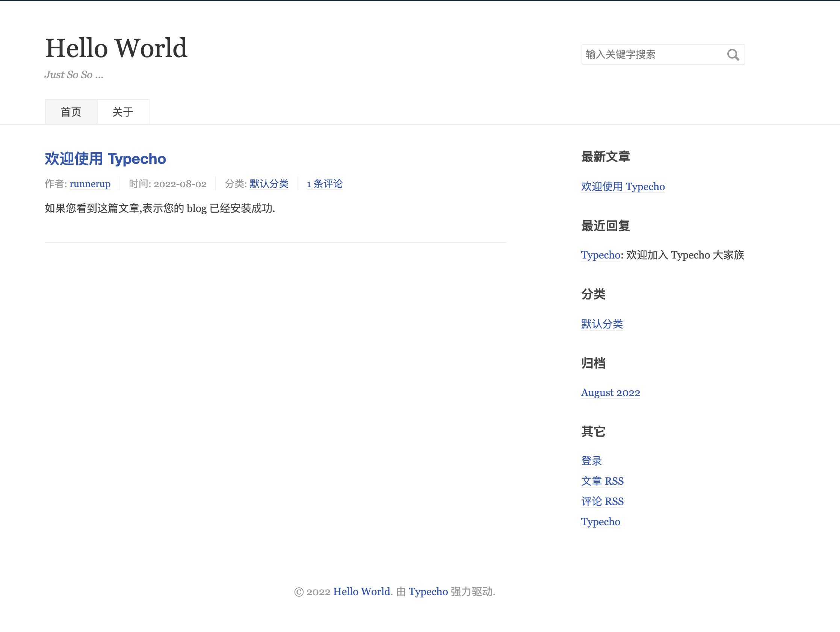Open 欢迎使用 Typecho under 最新文章

(623, 186)
